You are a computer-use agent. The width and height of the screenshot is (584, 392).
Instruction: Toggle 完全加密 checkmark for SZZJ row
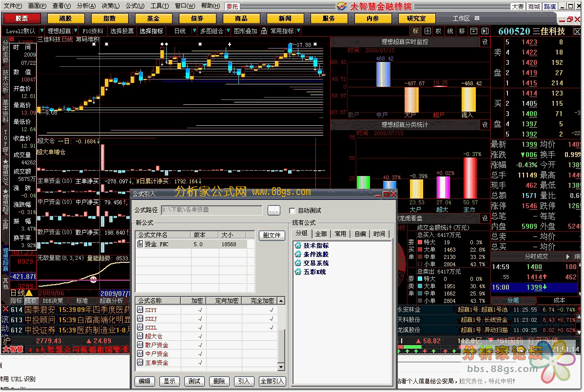point(271,319)
